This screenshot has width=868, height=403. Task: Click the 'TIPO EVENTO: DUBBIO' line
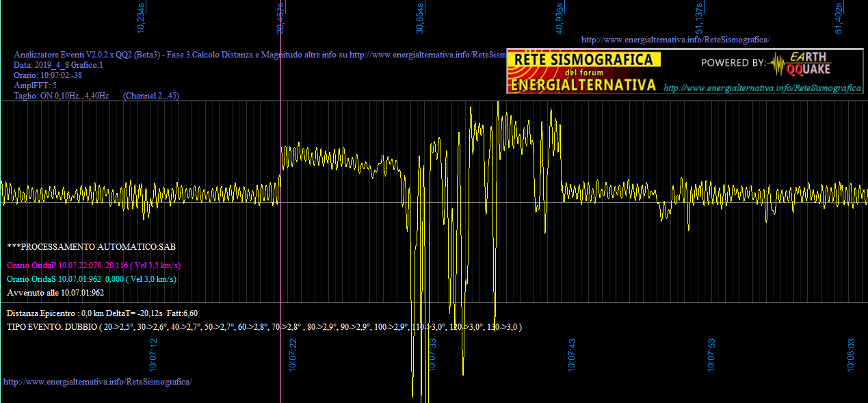click(x=265, y=327)
